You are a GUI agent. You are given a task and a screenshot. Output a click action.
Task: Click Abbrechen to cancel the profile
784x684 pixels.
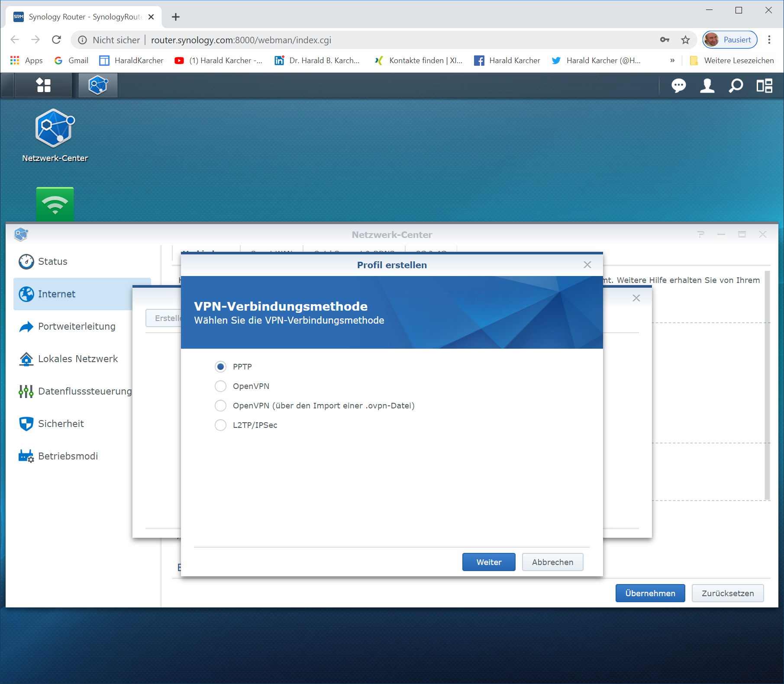[552, 562]
